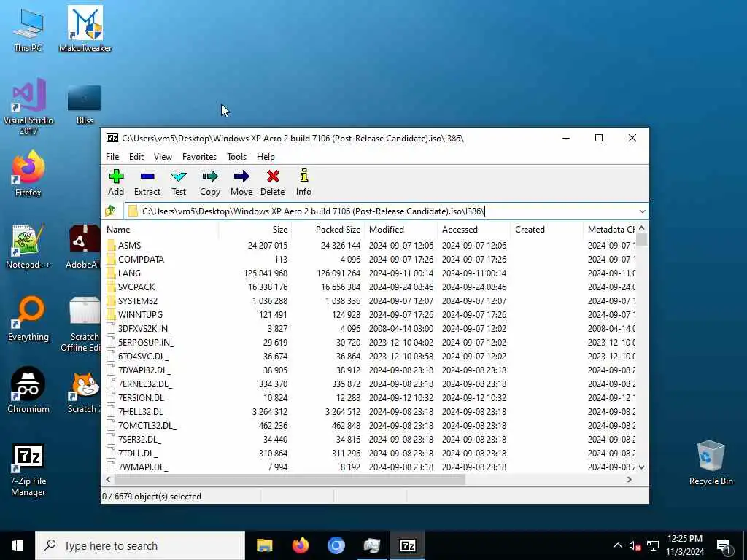747x560 pixels.
Task: Sort by Created column header
Action: tap(546, 230)
